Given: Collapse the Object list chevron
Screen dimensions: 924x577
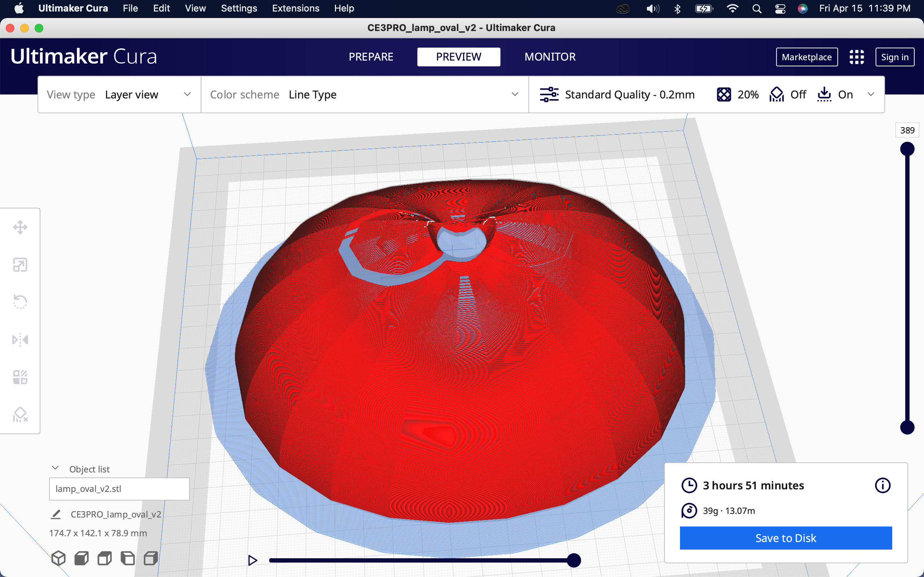Looking at the screenshot, I should pyautogui.click(x=55, y=468).
